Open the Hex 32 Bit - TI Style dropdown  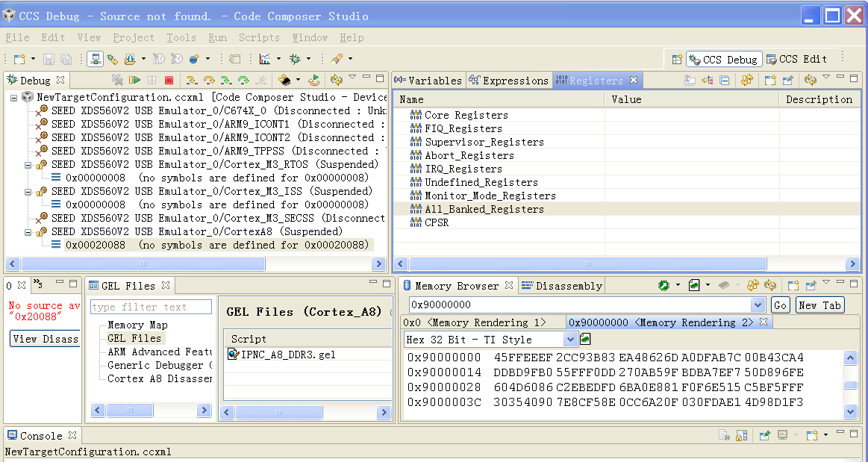coord(569,339)
